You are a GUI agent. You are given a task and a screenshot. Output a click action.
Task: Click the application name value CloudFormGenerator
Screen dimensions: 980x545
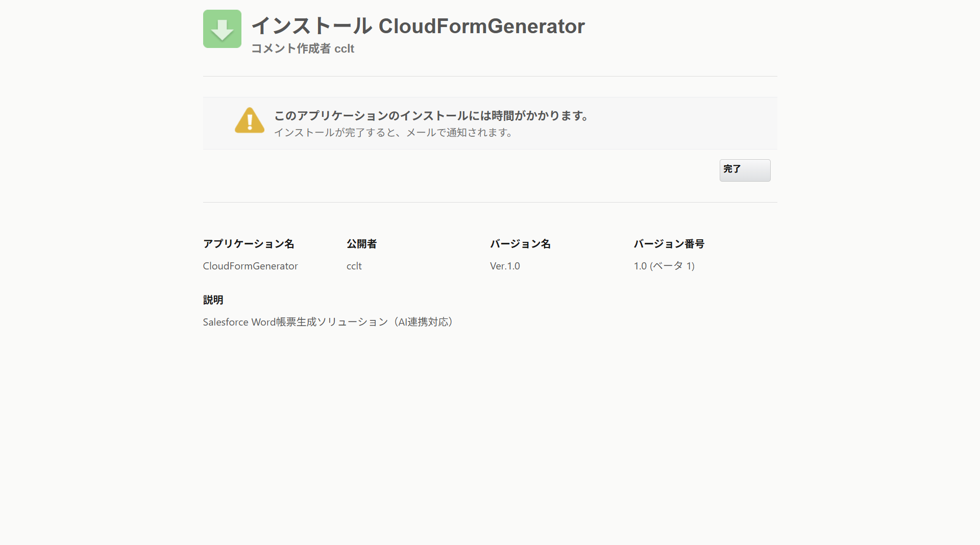click(250, 266)
